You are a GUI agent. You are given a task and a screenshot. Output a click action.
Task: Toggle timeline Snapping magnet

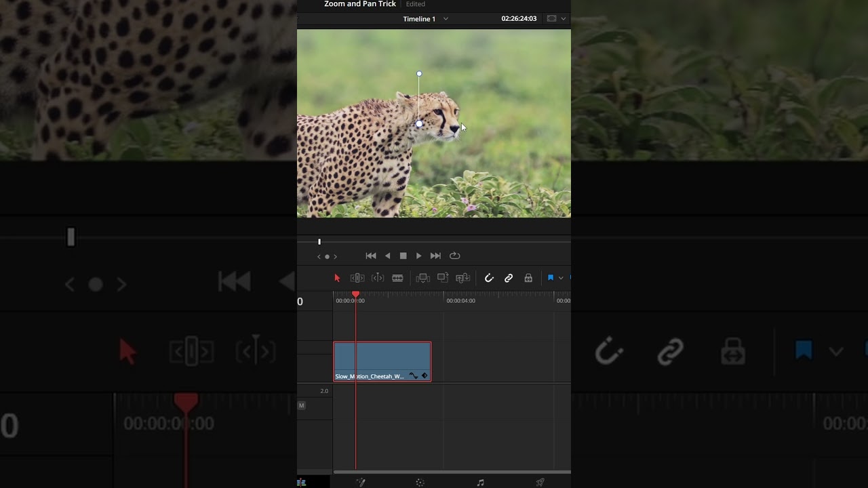489,278
